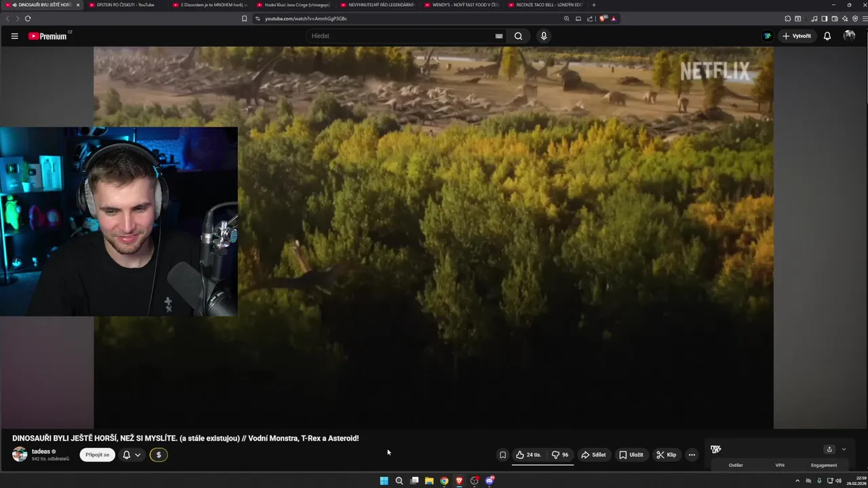The image size is (868, 488).
Task: Switch to RECENZE TACO BELL tab
Action: [547, 5]
